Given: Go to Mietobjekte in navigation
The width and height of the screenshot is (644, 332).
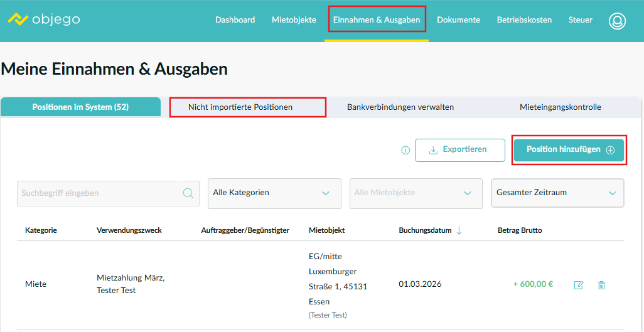Looking at the screenshot, I should pos(294,19).
